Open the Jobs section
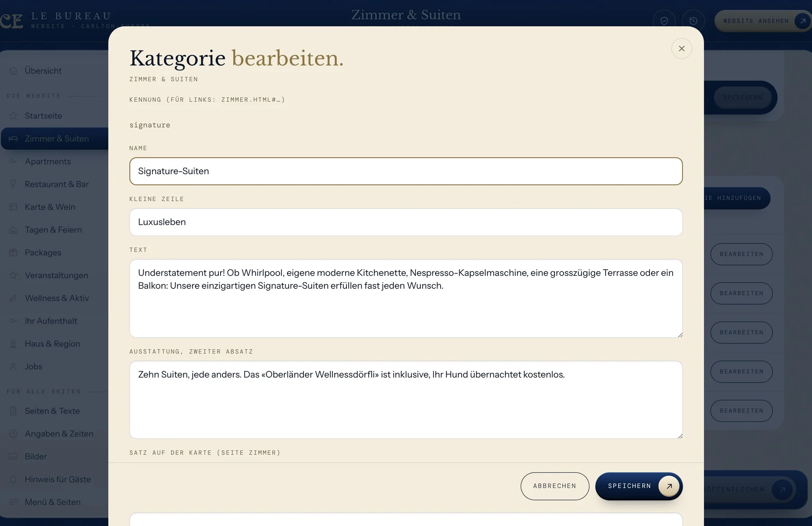Image resolution: width=812 pixels, height=526 pixels. [54, 367]
